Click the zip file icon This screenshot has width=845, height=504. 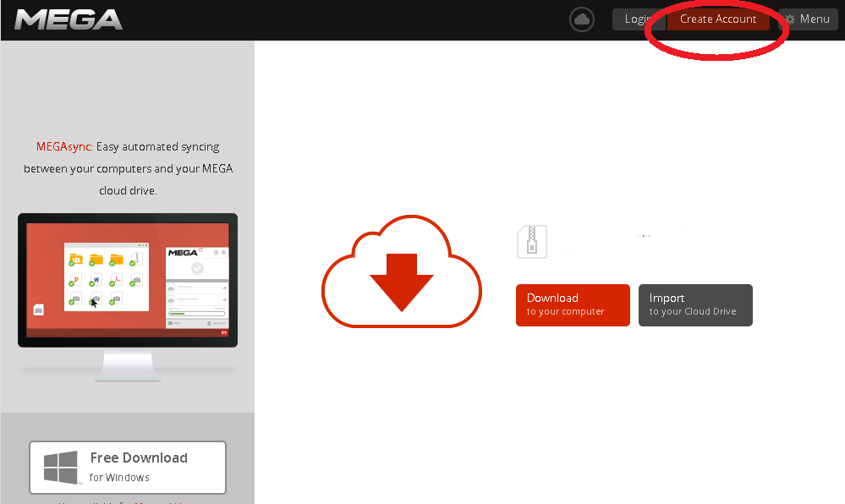coord(532,242)
